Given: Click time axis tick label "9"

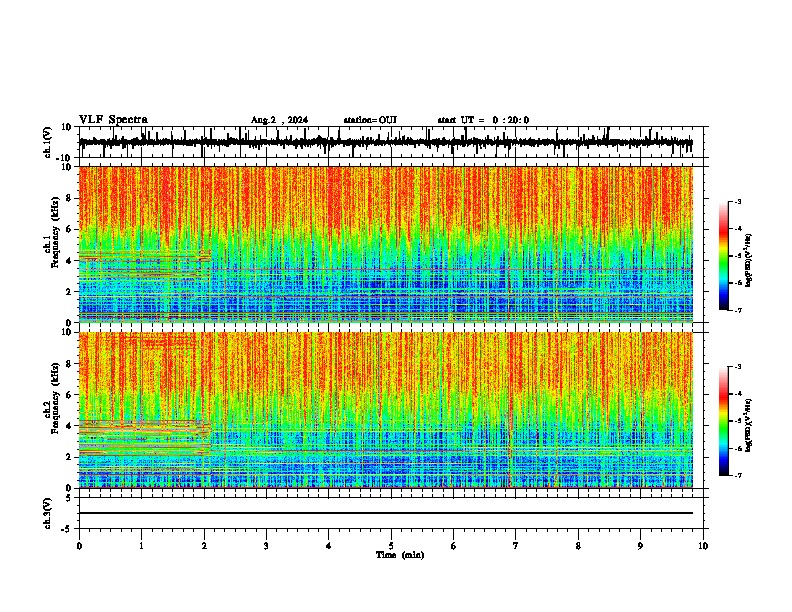Looking at the screenshot, I should tap(640, 546).
